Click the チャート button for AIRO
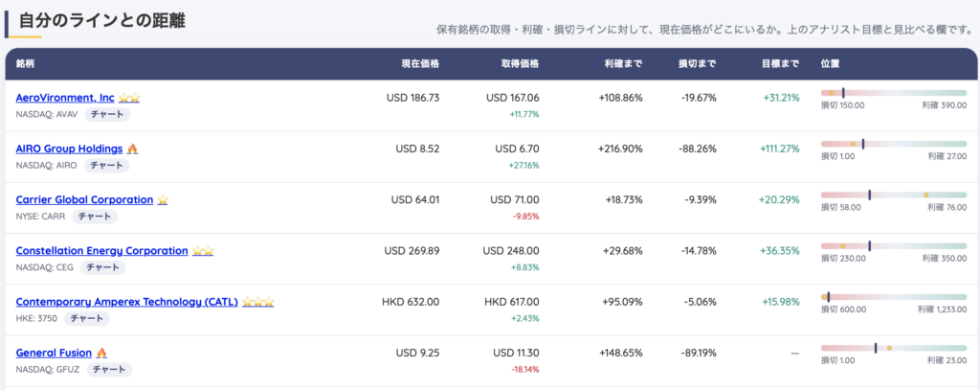Screen dimensions: 980x390 click(x=107, y=166)
